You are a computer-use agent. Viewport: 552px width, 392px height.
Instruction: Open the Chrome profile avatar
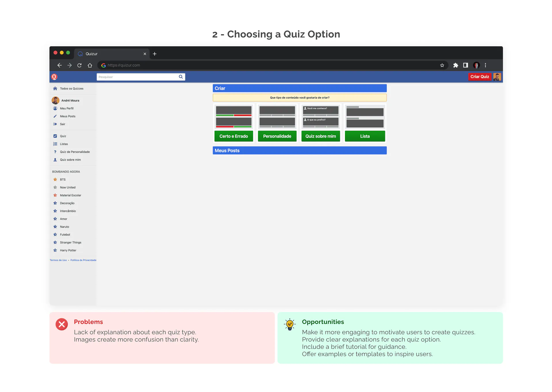coord(476,65)
